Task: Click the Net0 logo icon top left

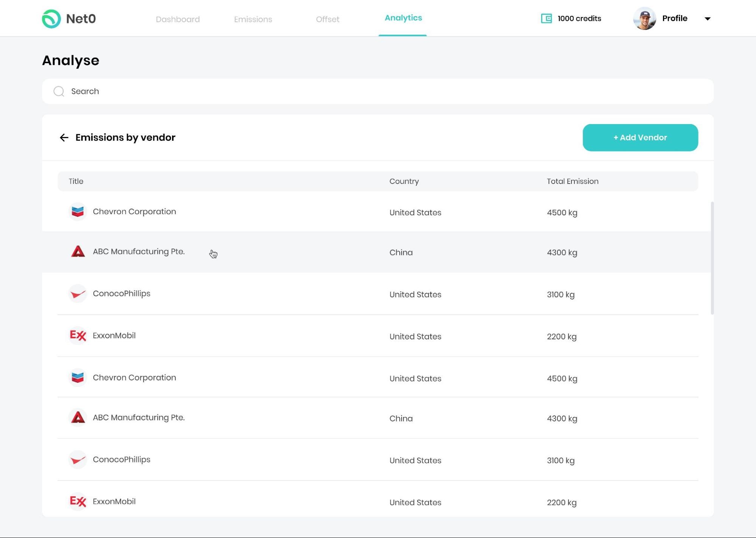Action: pyautogui.click(x=51, y=19)
